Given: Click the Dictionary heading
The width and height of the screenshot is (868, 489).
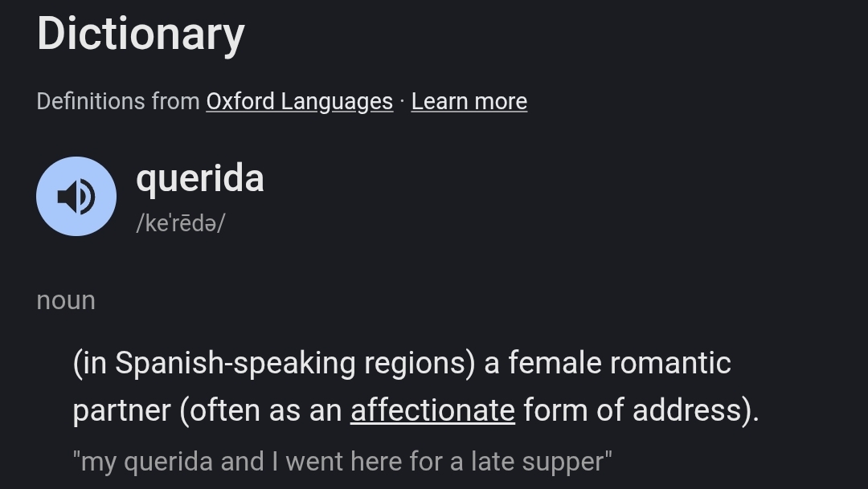Looking at the screenshot, I should [x=141, y=34].
